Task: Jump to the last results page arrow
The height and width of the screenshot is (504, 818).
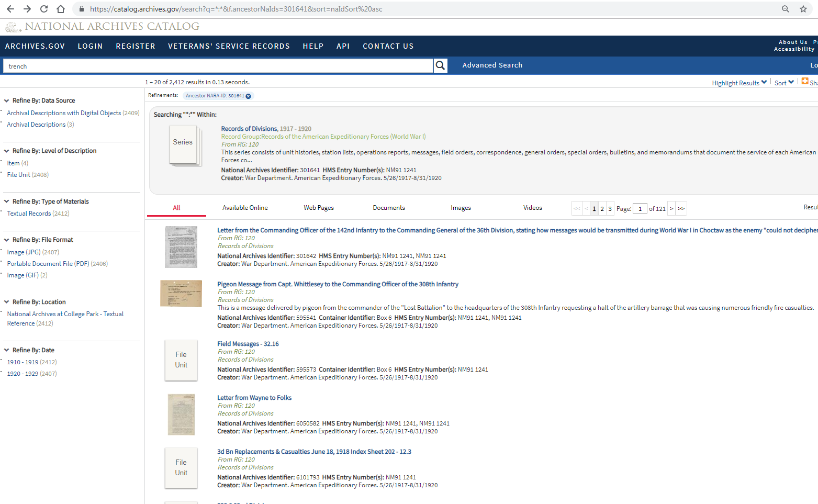Action: point(681,208)
